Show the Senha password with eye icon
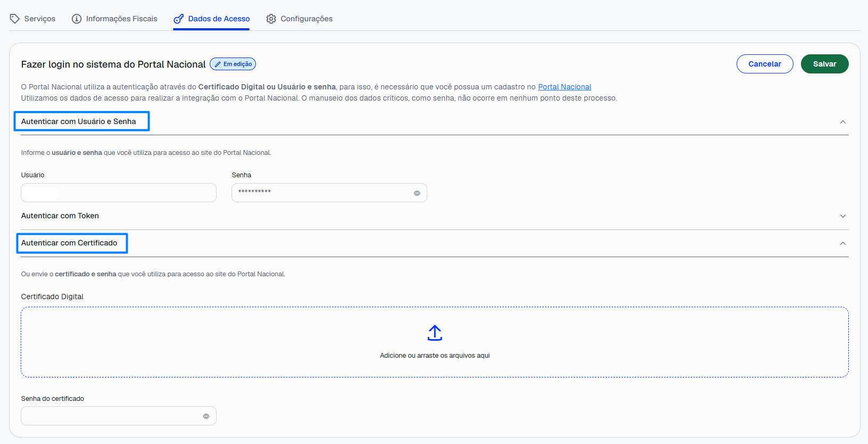The height and width of the screenshot is (444, 868). pos(417,193)
